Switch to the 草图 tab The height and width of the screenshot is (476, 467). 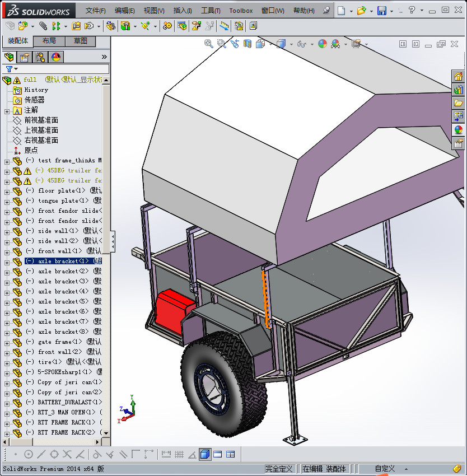(x=81, y=41)
